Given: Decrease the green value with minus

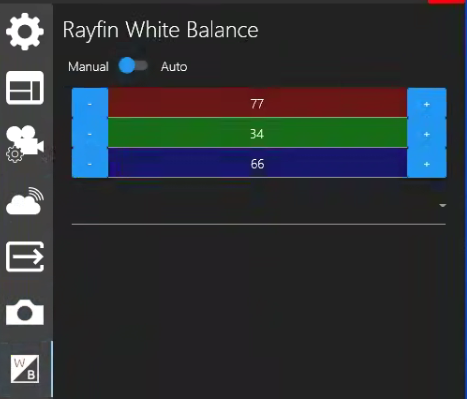Looking at the screenshot, I should point(90,133).
